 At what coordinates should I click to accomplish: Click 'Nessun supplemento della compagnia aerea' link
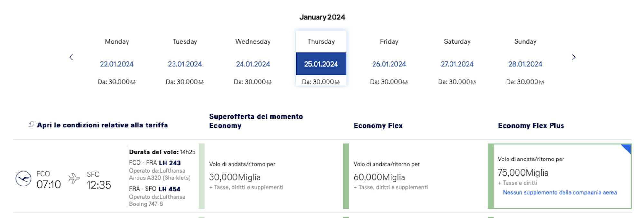point(560,192)
